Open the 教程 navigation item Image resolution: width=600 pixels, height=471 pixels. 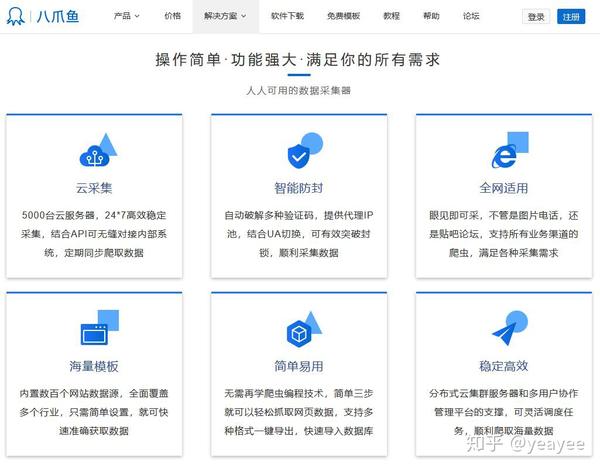click(x=391, y=16)
